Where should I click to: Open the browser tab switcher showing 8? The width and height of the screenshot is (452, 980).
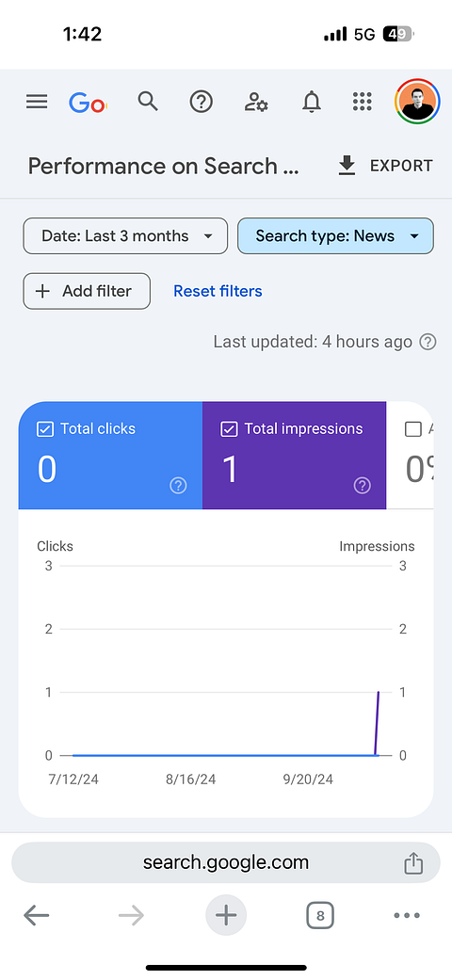pos(320,916)
